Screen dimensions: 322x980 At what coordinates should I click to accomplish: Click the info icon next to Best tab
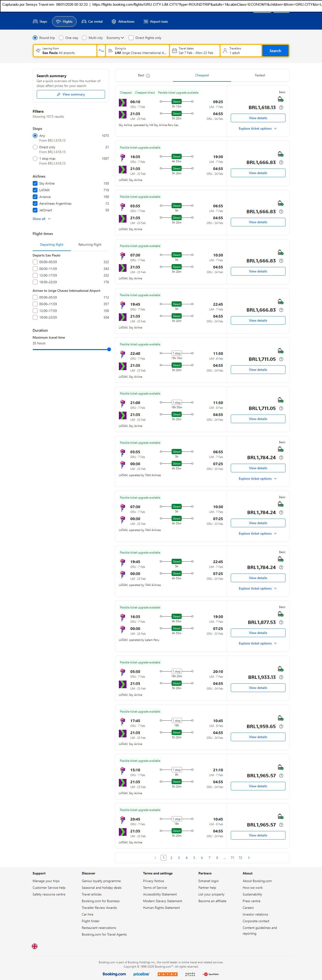pyautogui.click(x=148, y=76)
